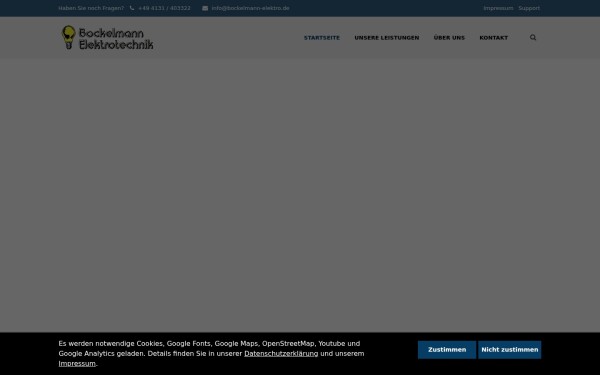Open Impressum link in top bar

pos(498,8)
